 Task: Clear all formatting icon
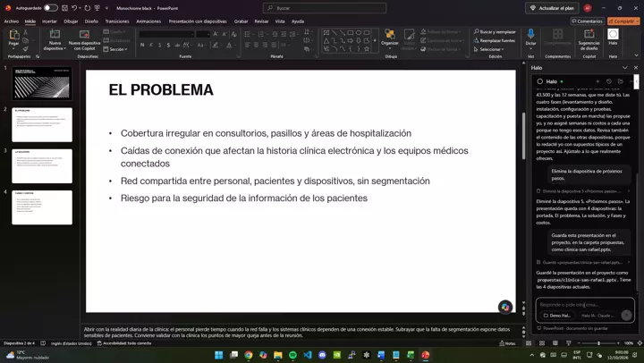(x=233, y=34)
